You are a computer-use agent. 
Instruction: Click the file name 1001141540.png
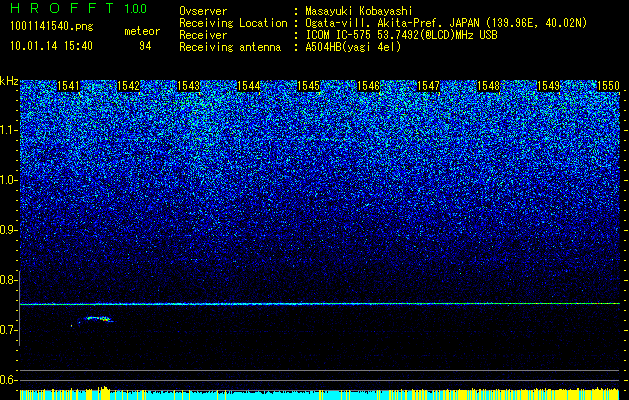click(52, 27)
